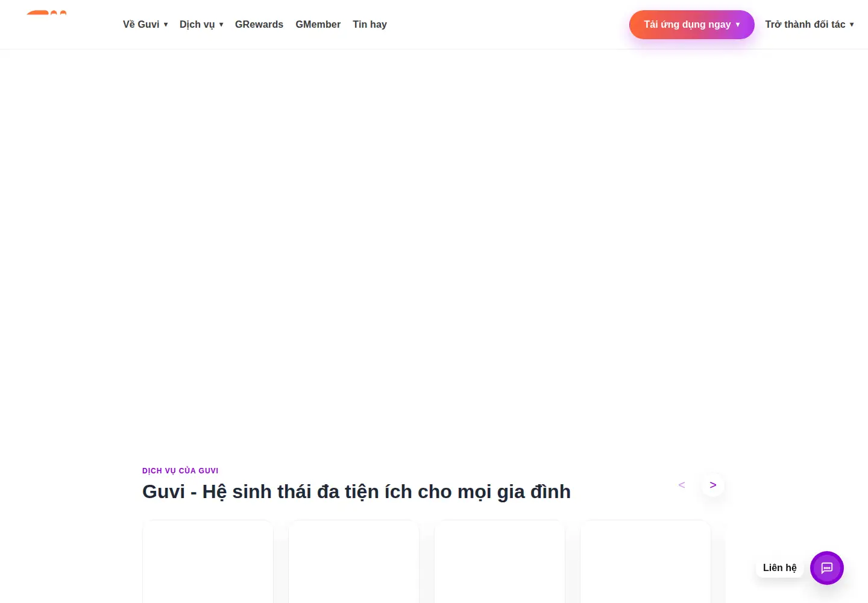Click the Guvi logo in header
The height and width of the screenshot is (603, 868).
tap(46, 13)
